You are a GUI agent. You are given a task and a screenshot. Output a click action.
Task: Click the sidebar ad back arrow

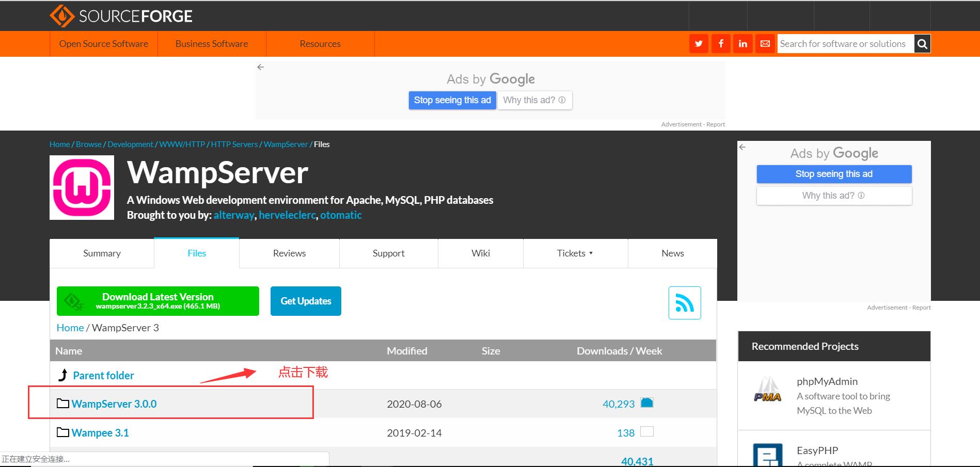point(742,147)
